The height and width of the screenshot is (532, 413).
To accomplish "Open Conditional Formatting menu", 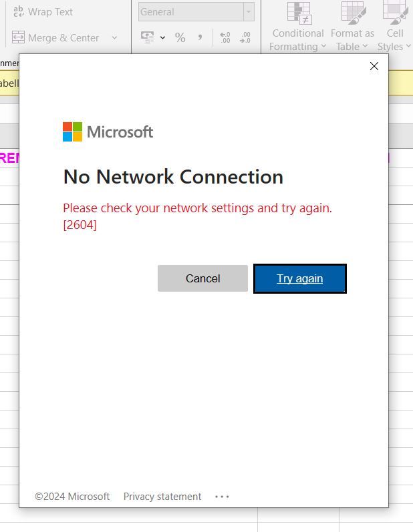I will point(298,27).
